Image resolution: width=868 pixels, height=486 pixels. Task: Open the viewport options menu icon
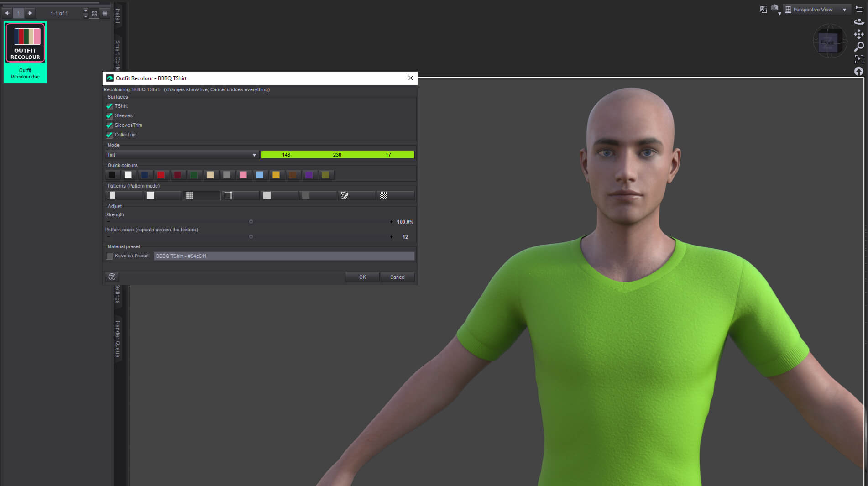(859, 9)
